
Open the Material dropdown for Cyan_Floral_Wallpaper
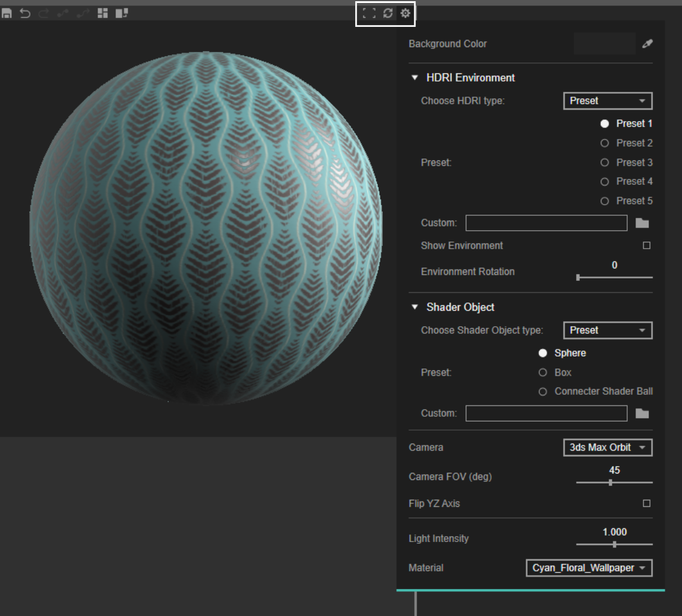[588, 568]
